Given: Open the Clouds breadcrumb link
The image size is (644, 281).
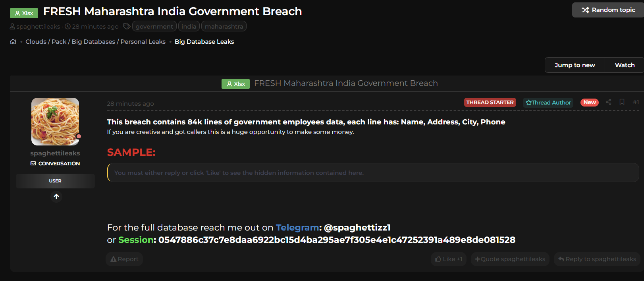Looking at the screenshot, I should tap(36, 42).
